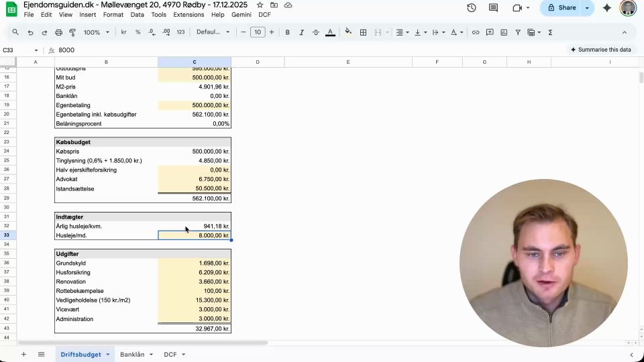This screenshot has width=644, height=362.
Task: Open the File menu
Action: 29,15
